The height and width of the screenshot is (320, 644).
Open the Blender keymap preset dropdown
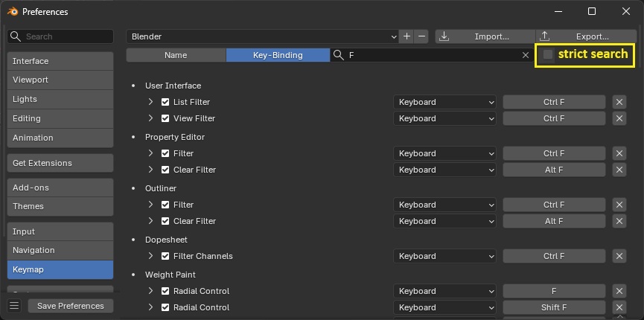263,36
